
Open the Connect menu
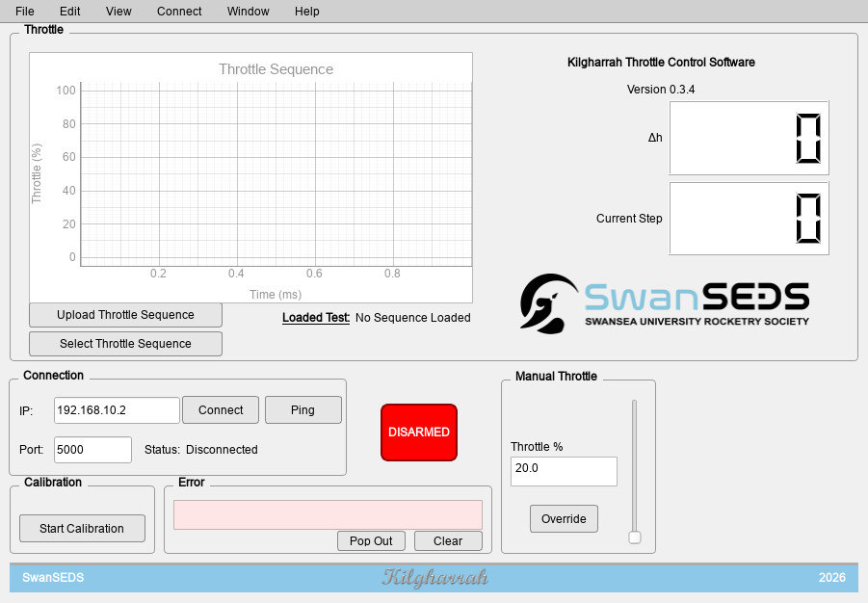pyautogui.click(x=179, y=11)
